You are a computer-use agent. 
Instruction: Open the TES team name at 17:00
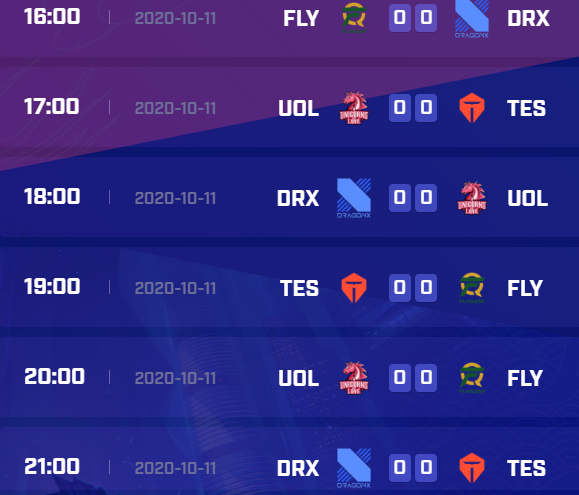pyautogui.click(x=526, y=109)
